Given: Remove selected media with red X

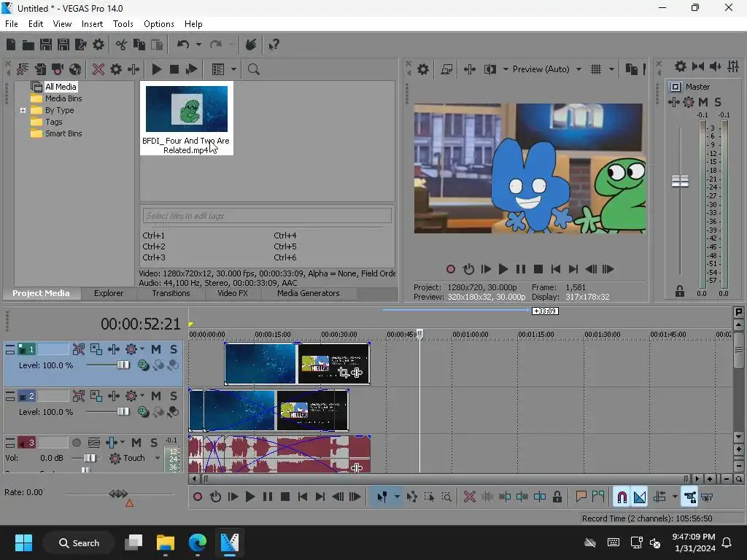Looking at the screenshot, I should (98, 69).
